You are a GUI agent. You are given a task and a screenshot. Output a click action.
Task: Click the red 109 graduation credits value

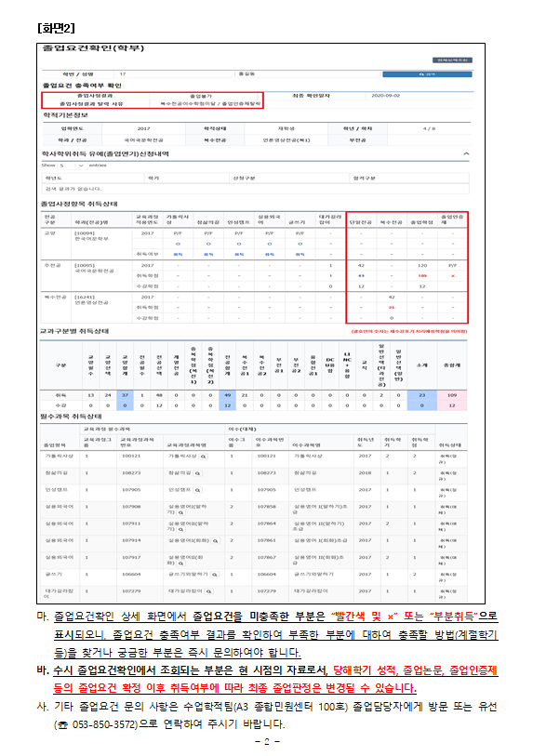point(422,276)
